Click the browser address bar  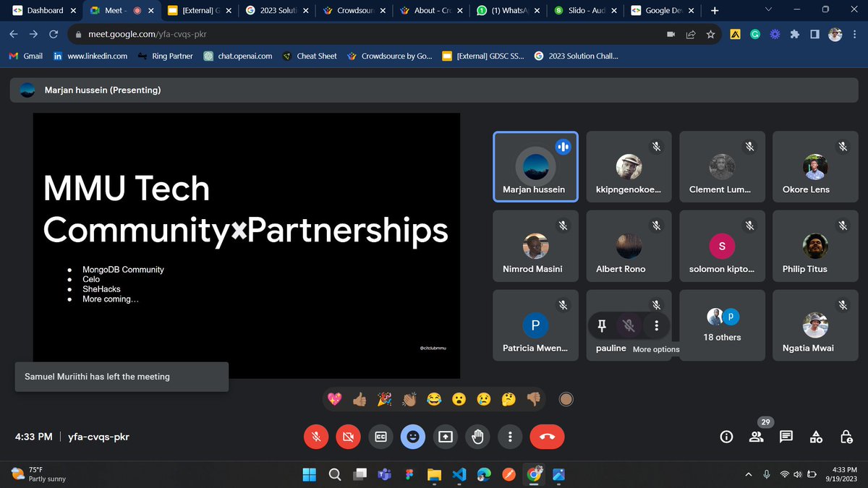coord(217,33)
